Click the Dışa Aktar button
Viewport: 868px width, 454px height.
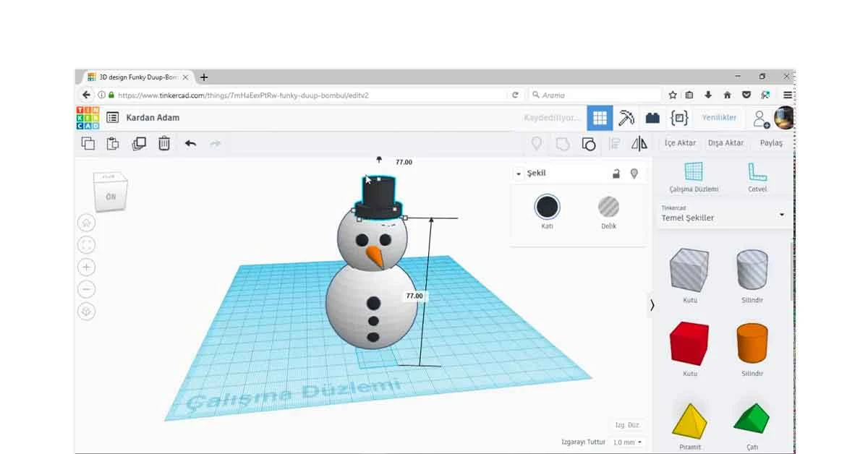tap(726, 143)
